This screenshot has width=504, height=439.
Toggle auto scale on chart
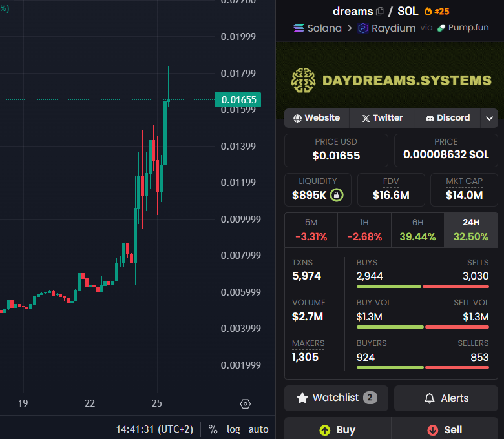(258, 429)
